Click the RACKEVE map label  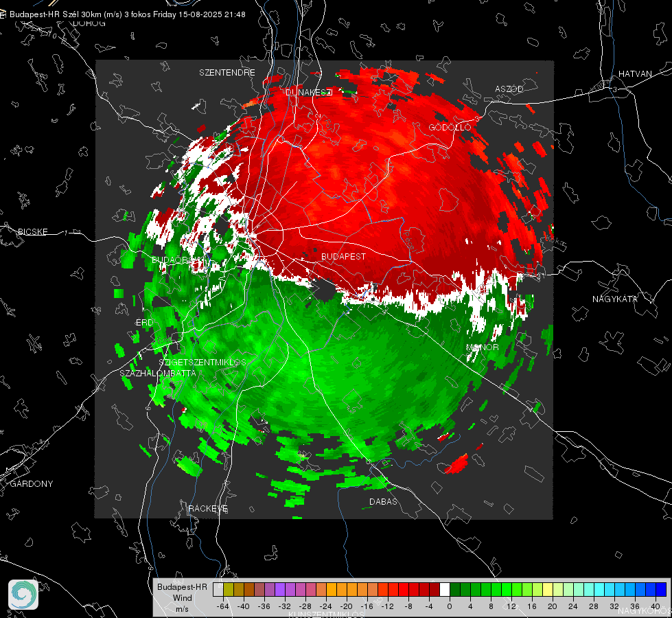click(x=208, y=509)
